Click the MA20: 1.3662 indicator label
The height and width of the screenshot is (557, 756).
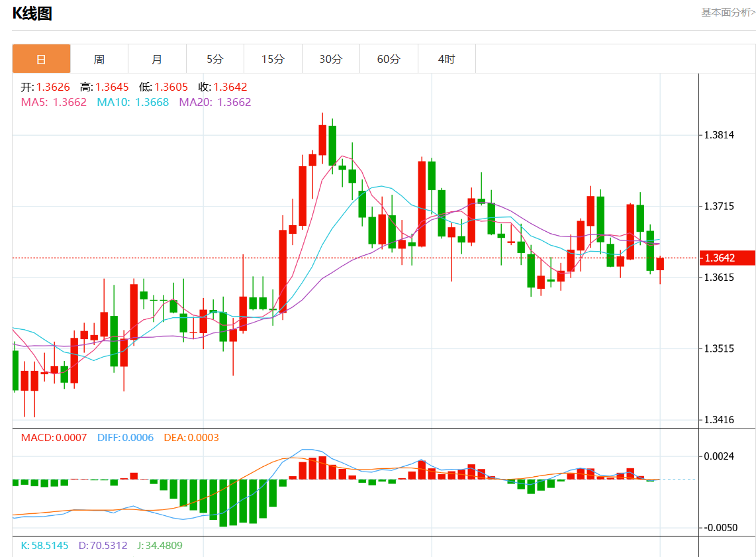point(215,102)
